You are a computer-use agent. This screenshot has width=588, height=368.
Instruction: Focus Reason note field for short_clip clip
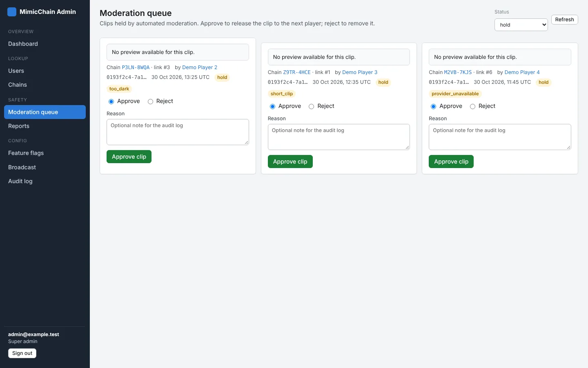(339, 137)
